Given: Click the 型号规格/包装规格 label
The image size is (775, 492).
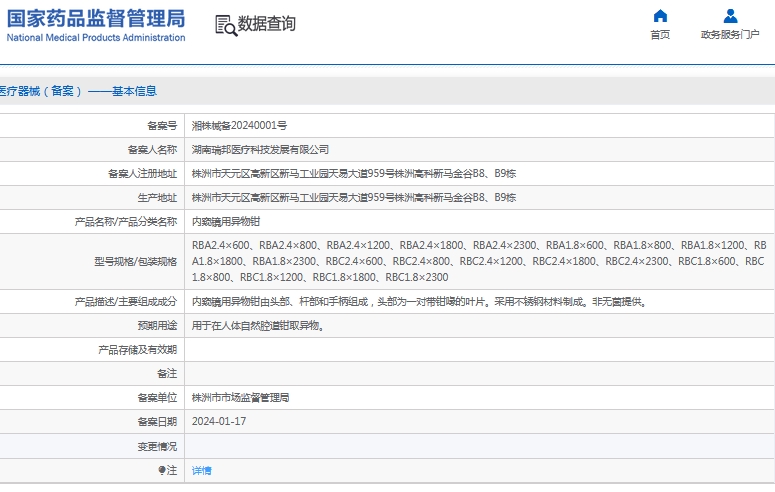Looking at the screenshot, I should click(x=135, y=262).
